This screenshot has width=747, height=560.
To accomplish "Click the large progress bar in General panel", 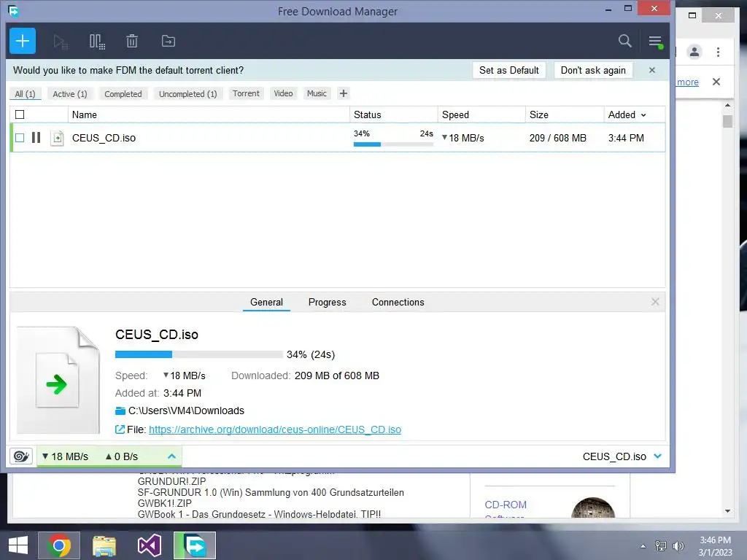I will (x=198, y=354).
